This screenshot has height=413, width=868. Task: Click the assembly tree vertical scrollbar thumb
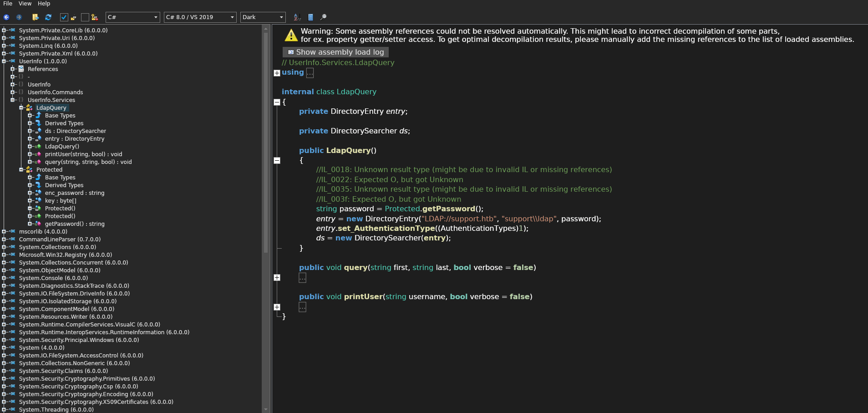tap(266, 142)
